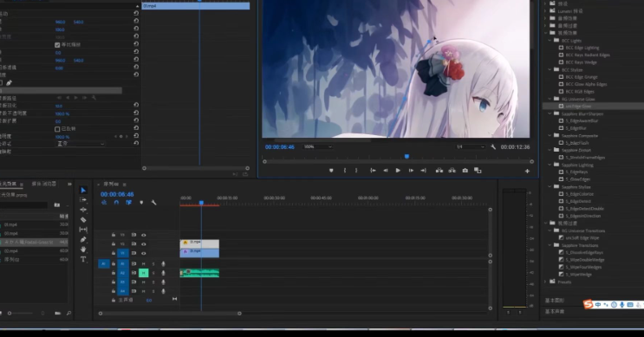Select the Razor tool
Image resolution: width=644 pixels, height=337 pixels.
(x=83, y=219)
